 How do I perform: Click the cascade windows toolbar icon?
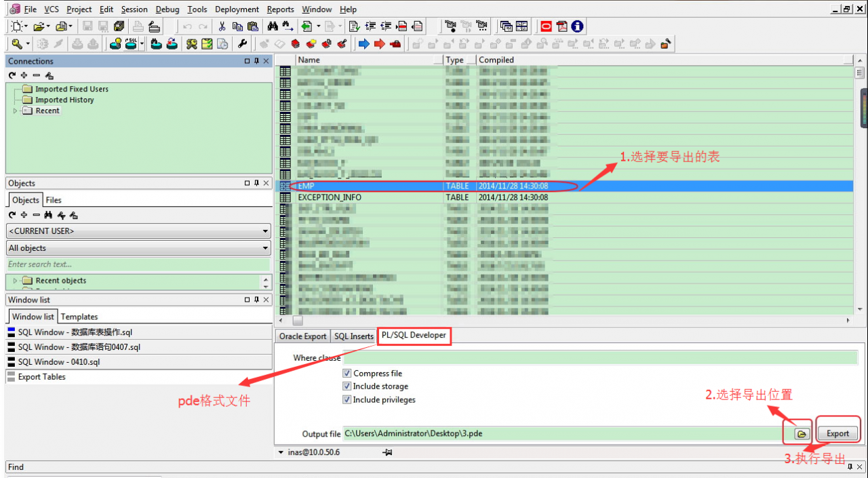point(506,26)
